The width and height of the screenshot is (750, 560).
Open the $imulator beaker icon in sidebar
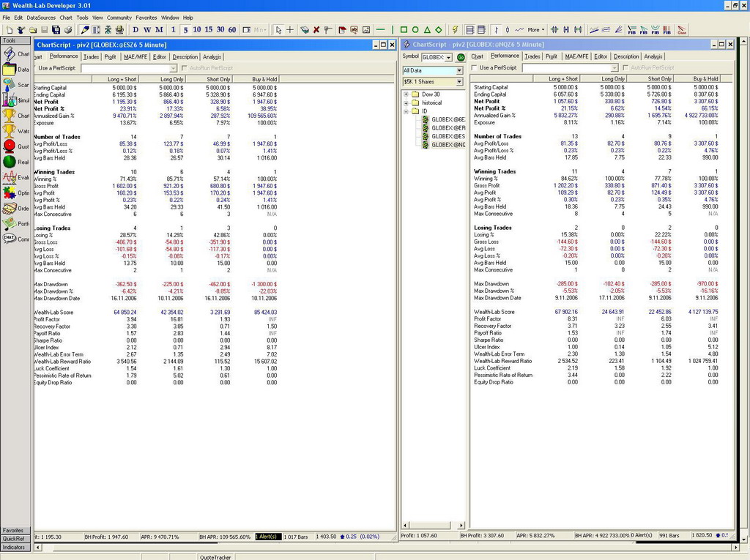click(x=9, y=100)
